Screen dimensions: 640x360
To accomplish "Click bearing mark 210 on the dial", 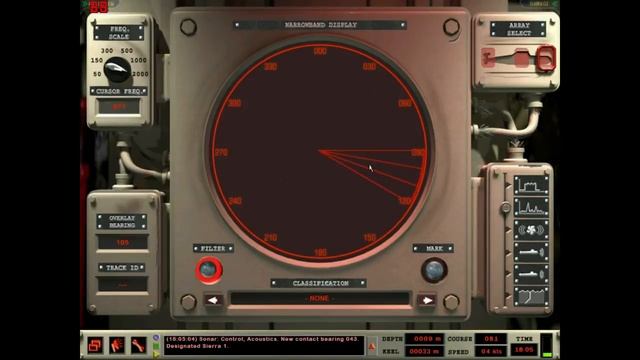I will [x=270, y=237].
